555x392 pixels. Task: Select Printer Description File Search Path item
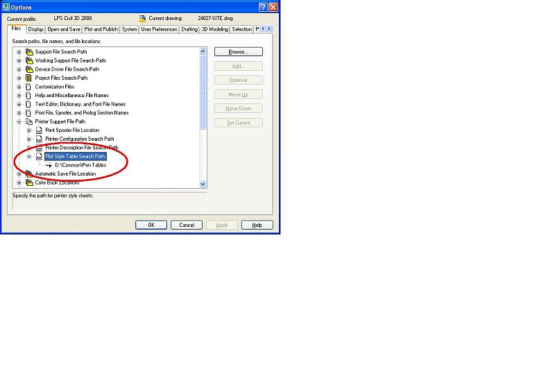click(x=82, y=148)
